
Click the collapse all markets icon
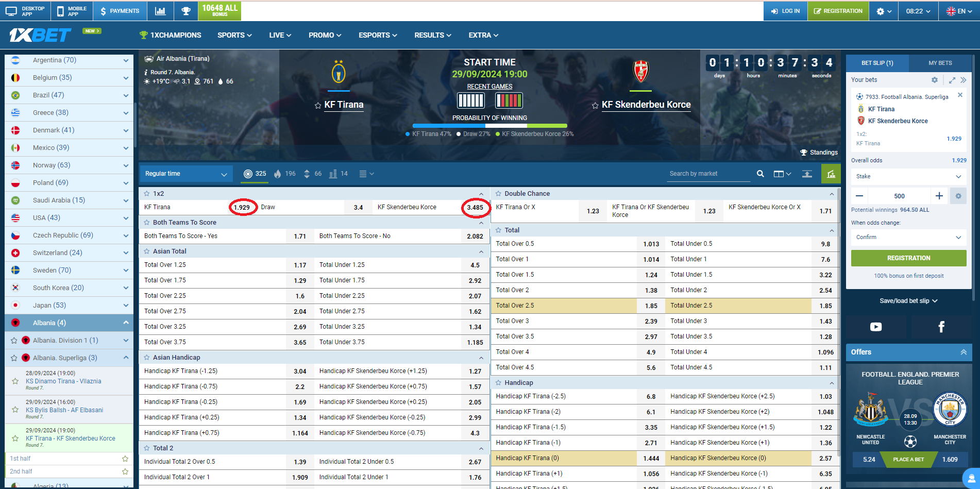[807, 174]
